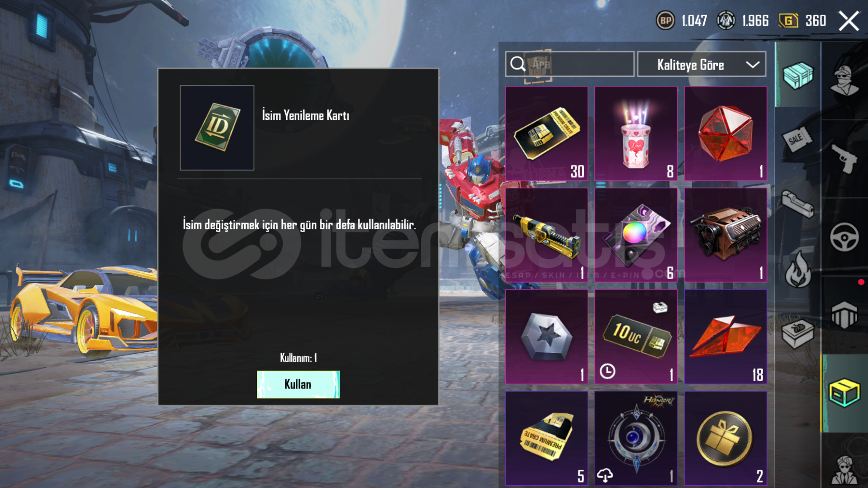Screen dimensions: 868x488
Task: Select the SALE tag sub-tab
Action: point(797,139)
